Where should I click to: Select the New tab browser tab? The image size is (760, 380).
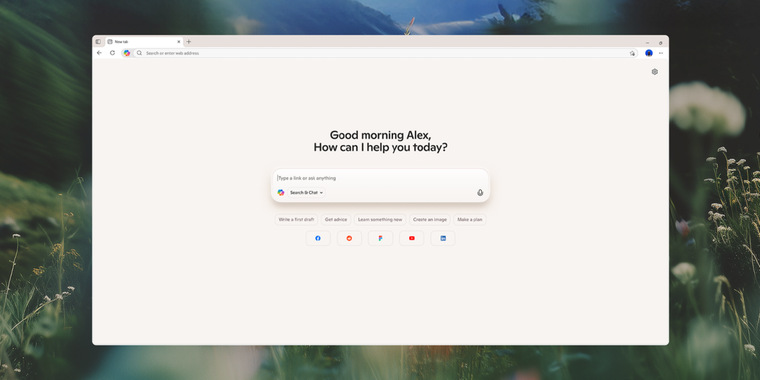point(144,42)
